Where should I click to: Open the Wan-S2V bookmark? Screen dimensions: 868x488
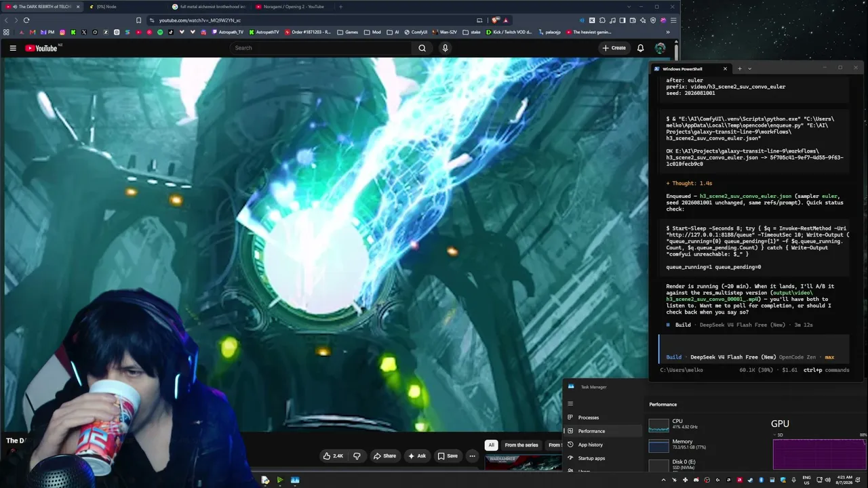point(445,32)
